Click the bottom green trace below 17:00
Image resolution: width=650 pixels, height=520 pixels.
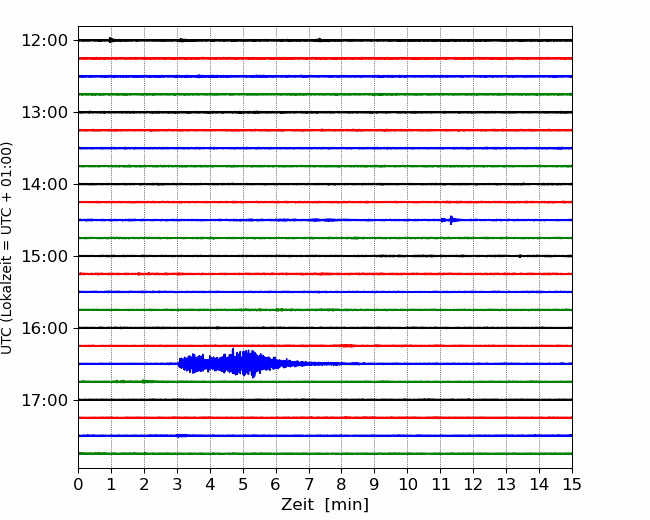[x=325, y=454]
